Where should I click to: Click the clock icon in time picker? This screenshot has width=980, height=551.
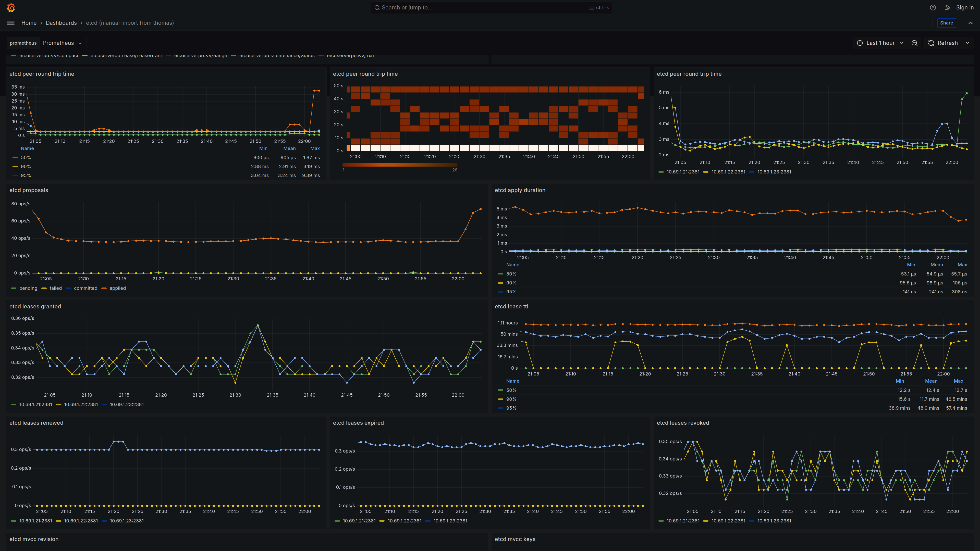(860, 43)
